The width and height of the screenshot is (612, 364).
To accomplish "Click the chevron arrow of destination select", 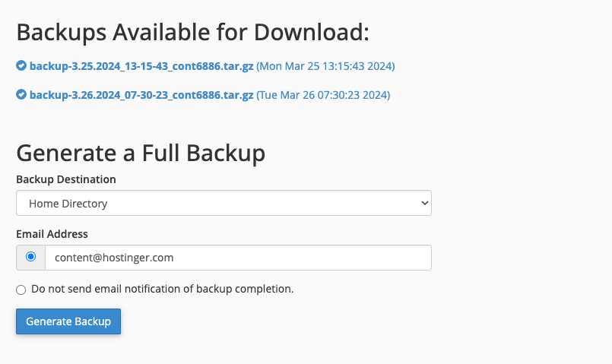I will (424, 203).
